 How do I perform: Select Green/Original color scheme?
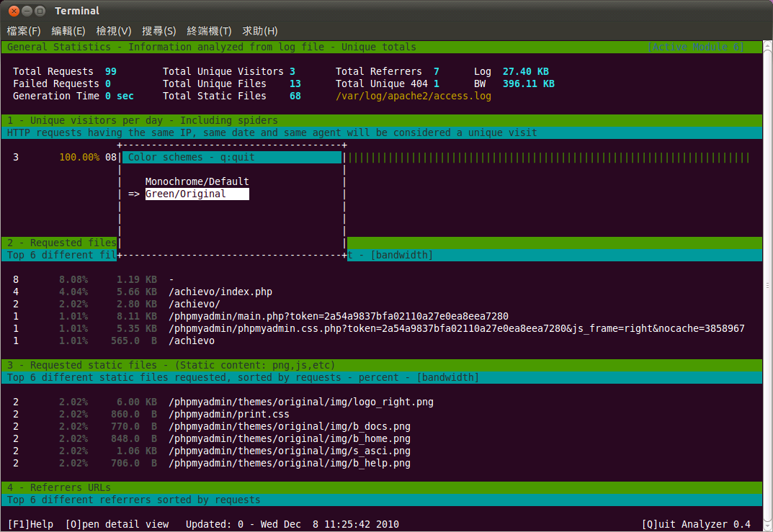click(x=197, y=194)
